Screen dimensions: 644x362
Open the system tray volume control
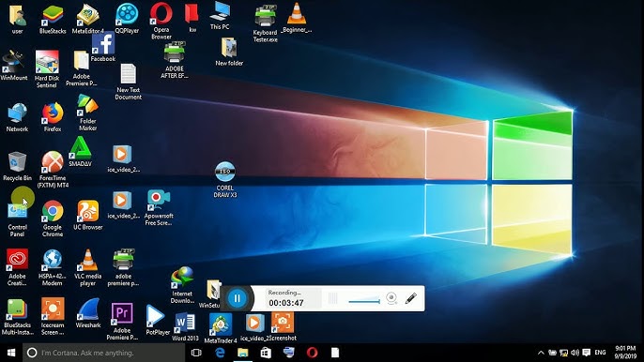575,353
